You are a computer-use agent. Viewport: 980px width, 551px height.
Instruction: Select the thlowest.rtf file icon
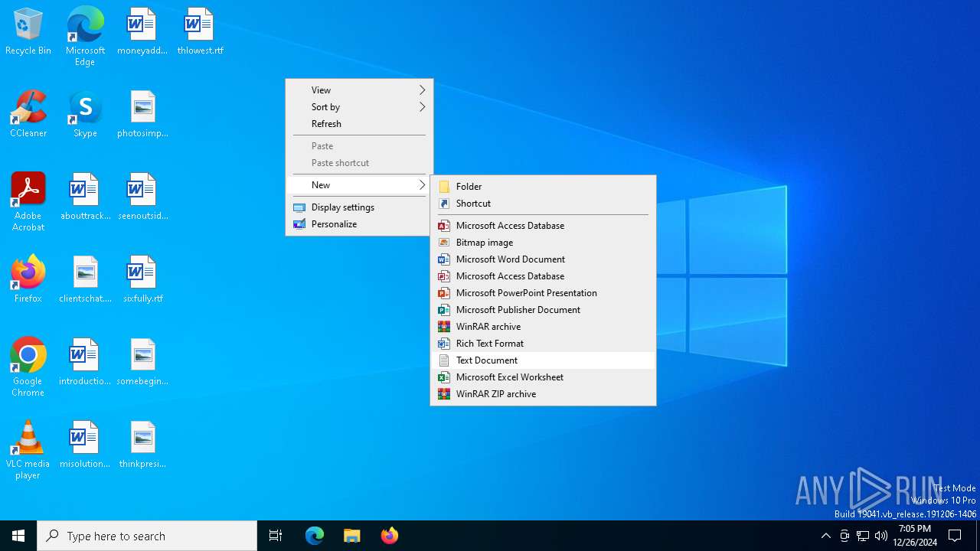pyautogui.click(x=200, y=32)
